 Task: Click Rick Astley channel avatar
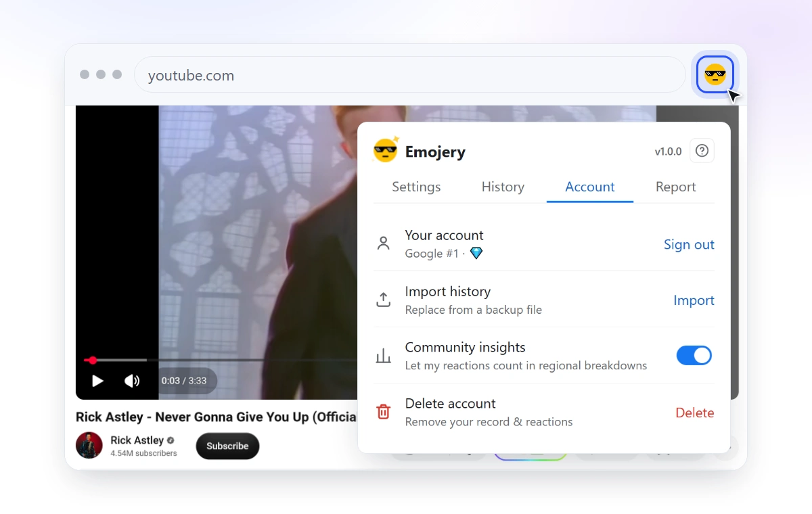[x=89, y=445]
